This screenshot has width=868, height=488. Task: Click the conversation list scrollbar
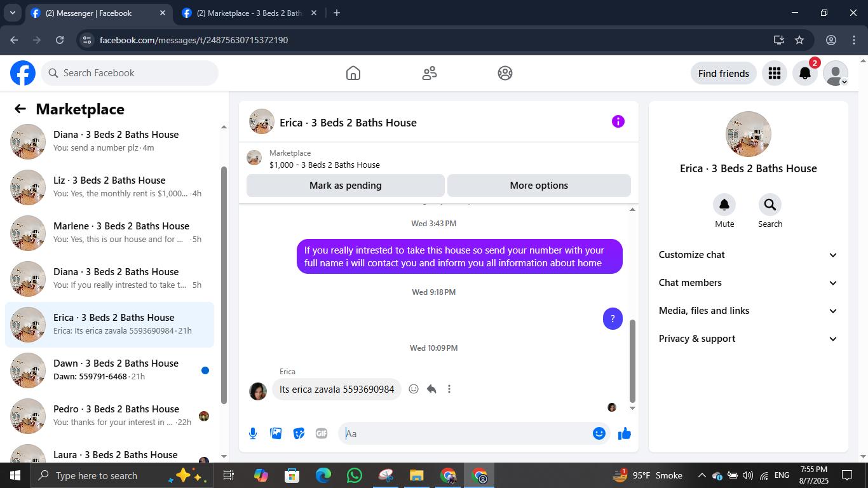224,285
